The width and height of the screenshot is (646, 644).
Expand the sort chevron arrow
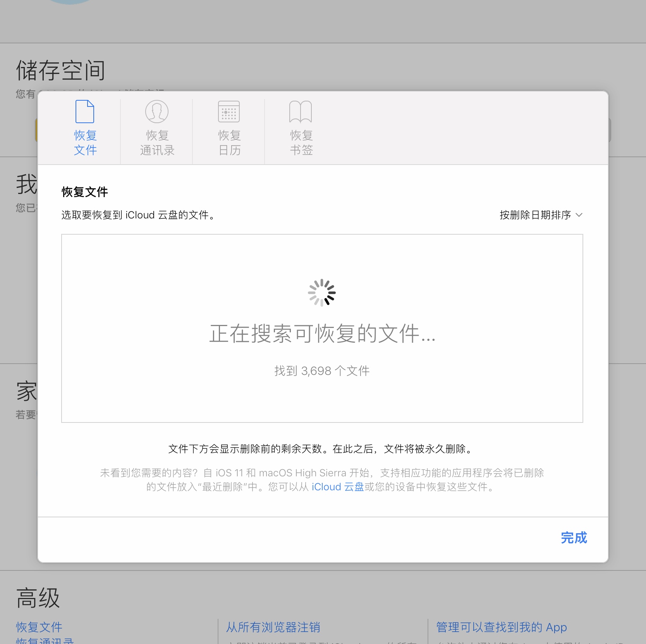(x=579, y=215)
